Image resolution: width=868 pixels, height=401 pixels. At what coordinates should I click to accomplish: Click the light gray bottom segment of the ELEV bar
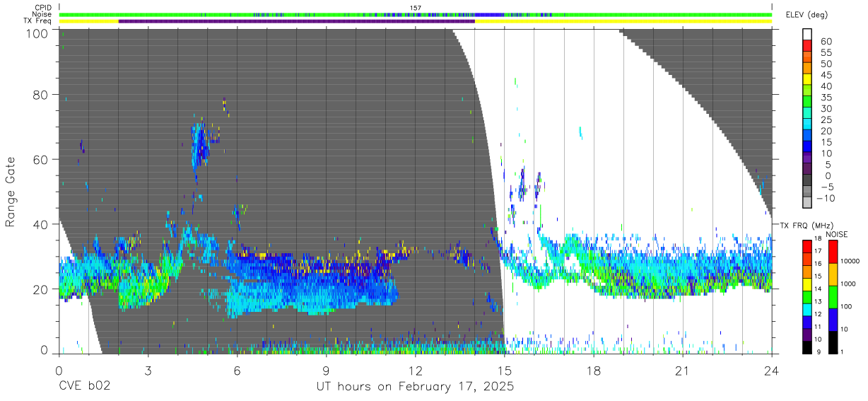[x=807, y=202]
